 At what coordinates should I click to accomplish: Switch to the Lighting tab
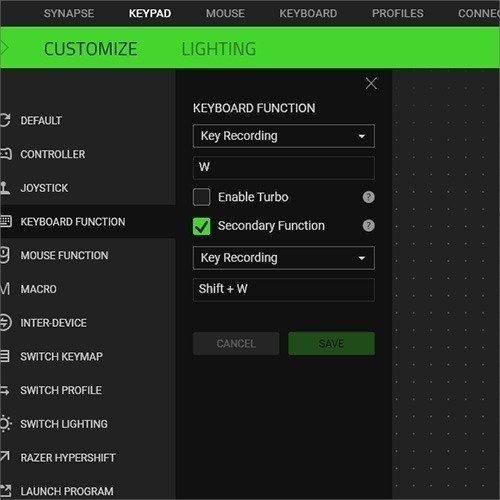point(219,49)
